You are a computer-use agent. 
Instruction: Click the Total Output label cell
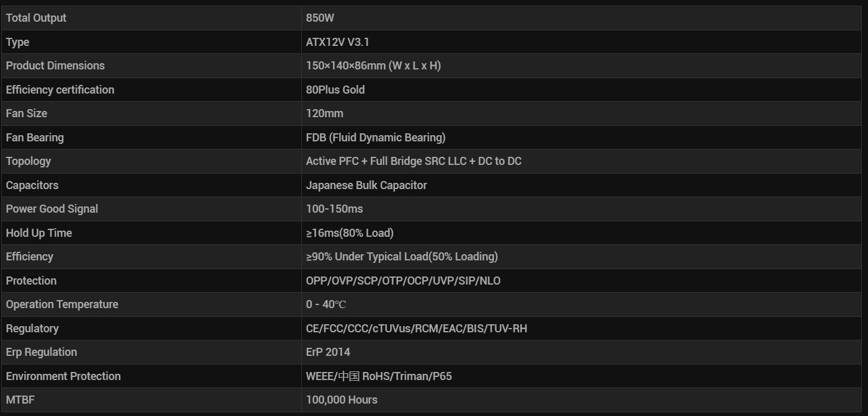(151, 18)
